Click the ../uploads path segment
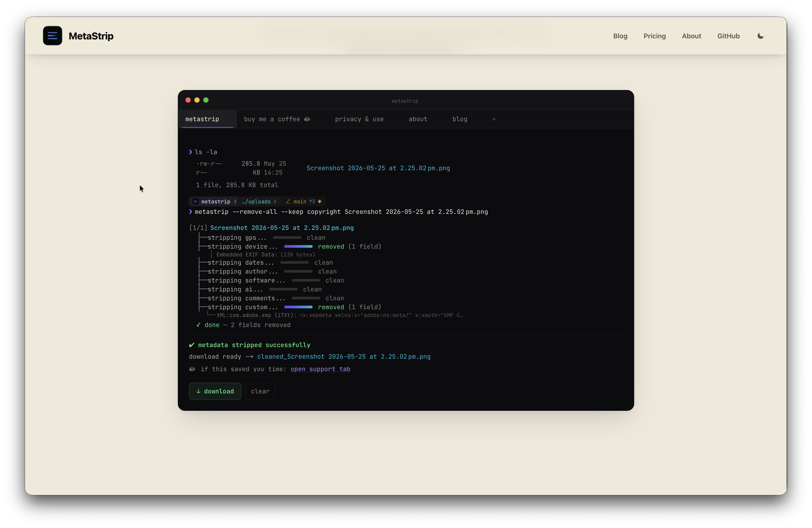Screen dimensions: 812x528 256,202
